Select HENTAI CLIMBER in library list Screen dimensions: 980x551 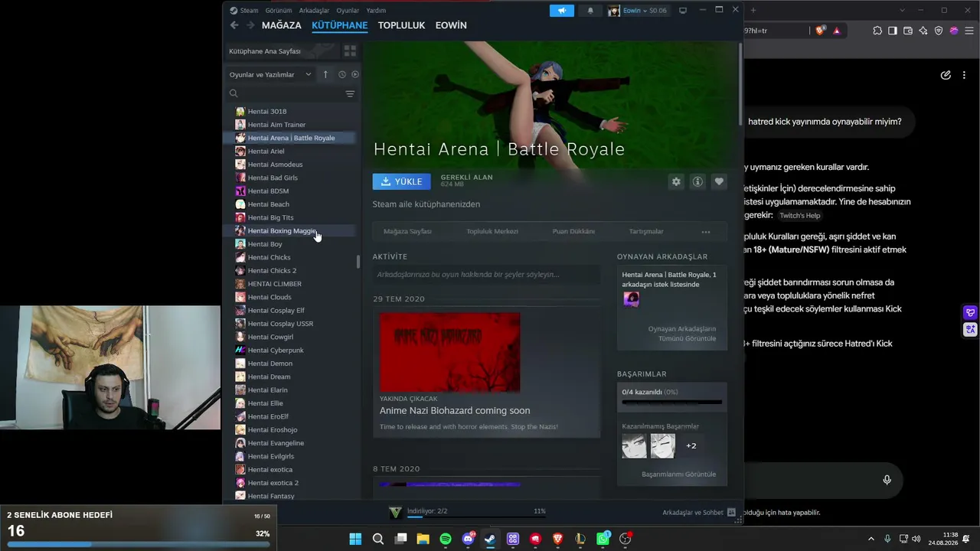click(x=291, y=284)
